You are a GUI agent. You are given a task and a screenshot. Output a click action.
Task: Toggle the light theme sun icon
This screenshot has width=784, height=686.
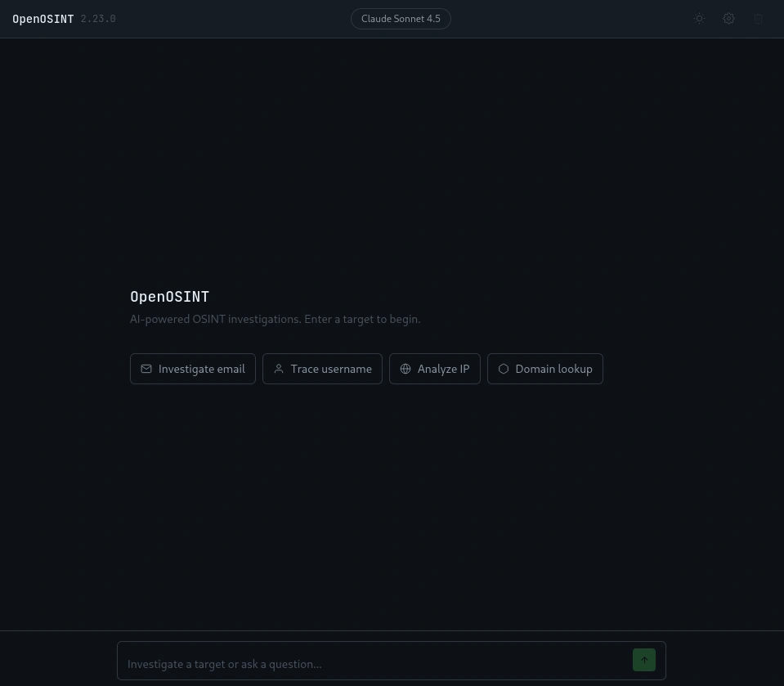(x=699, y=19)
